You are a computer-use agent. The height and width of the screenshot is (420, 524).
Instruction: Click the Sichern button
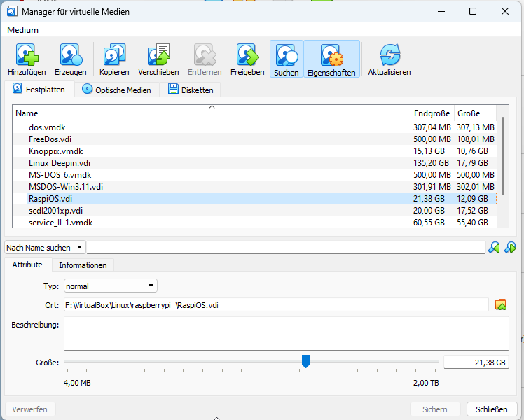[x=435, y=409]
